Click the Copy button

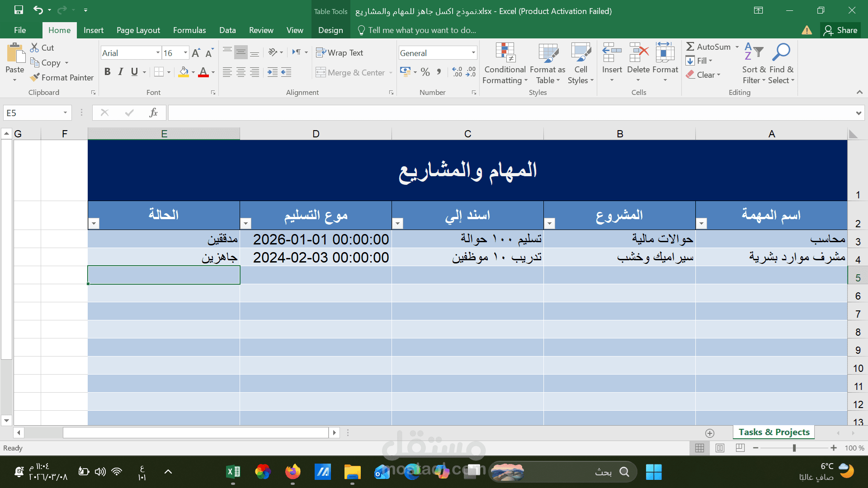click(46, 62)
